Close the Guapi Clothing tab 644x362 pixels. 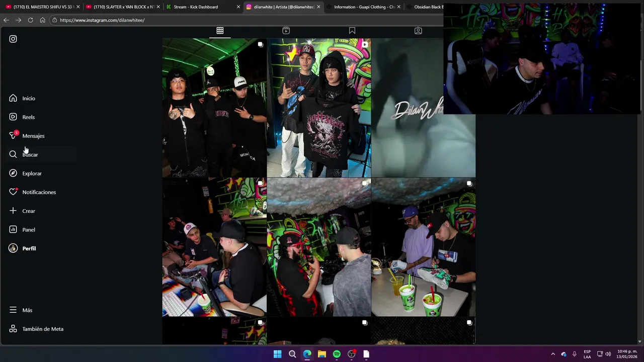399,7
